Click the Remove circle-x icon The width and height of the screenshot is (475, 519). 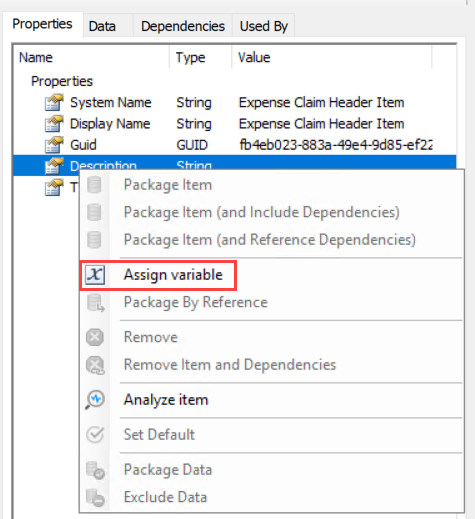coord(95,337)
